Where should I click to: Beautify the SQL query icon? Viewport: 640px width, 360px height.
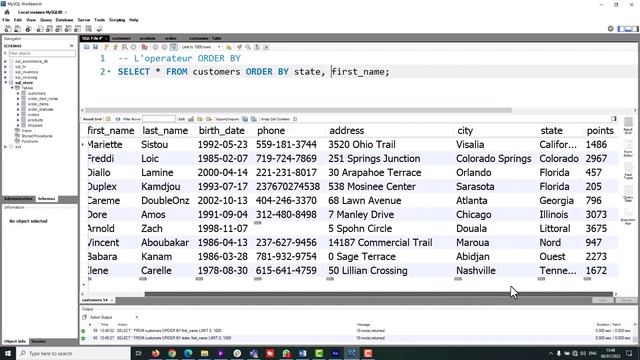(x=239, y=47)
